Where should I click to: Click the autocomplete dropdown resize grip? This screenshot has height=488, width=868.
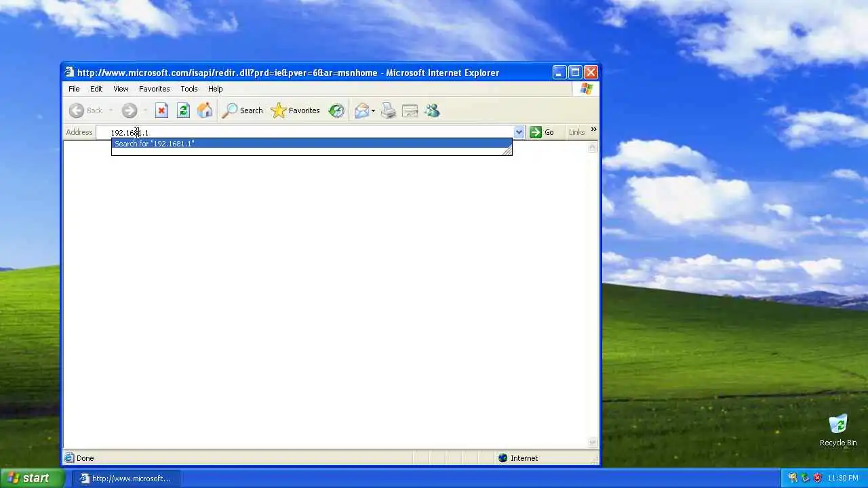(507, 151)
